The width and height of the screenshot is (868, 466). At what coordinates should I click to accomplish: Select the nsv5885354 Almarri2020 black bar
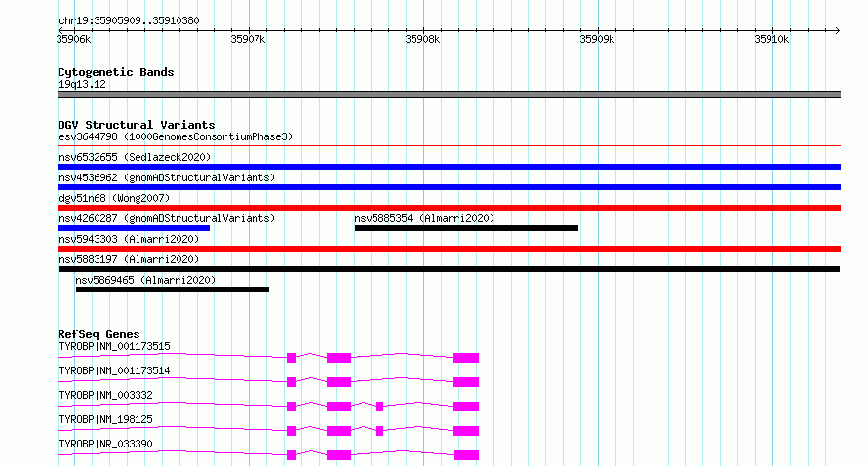466,228
